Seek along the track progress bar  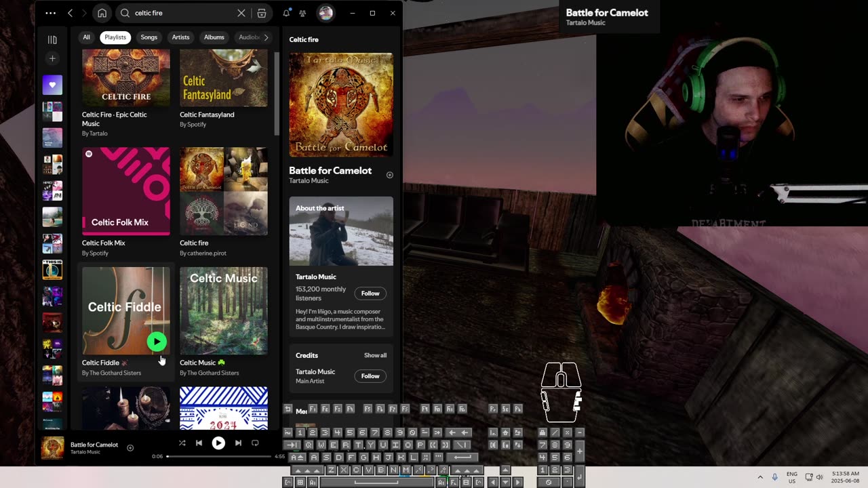pyautogui.click(x=219, y=457)
